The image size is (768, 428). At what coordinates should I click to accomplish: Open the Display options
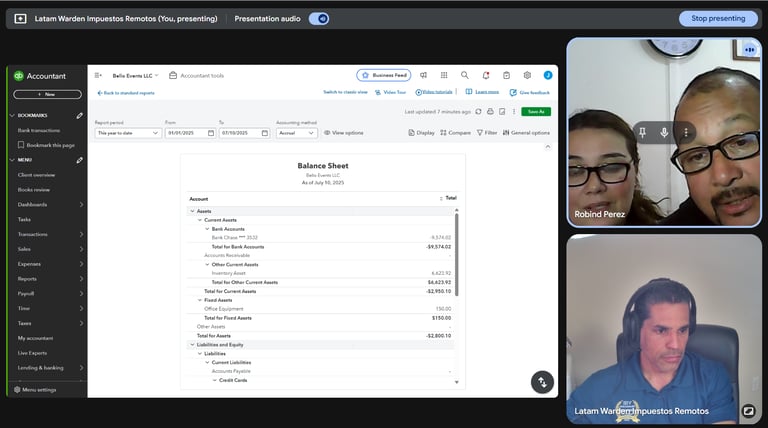pyautogui.click(x=422, y=133)
